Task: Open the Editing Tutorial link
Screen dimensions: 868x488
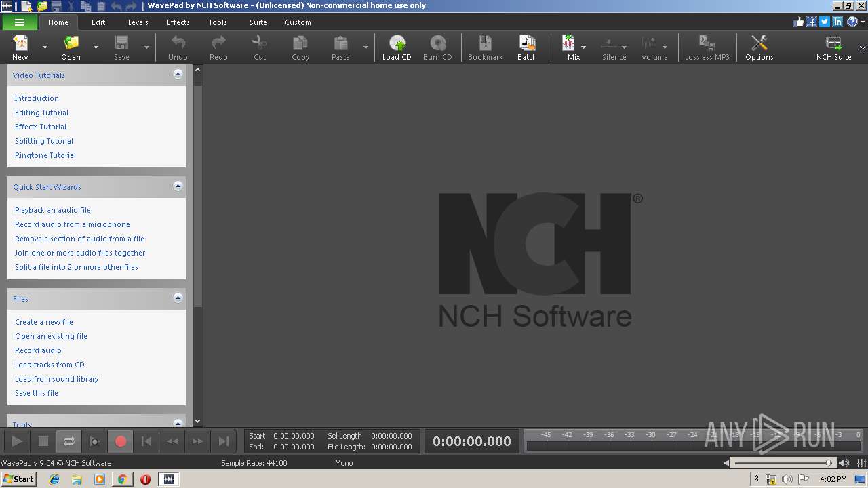Action: coord(41,113)
